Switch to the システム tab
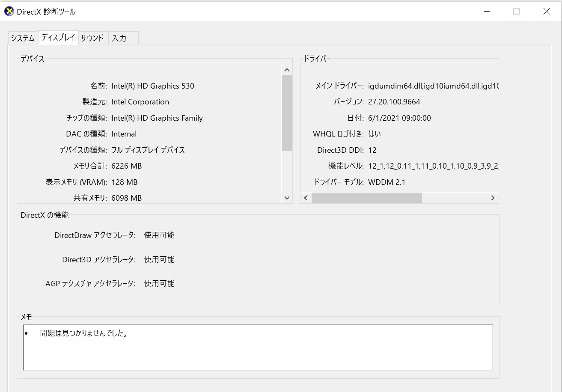Viewport: 562px width, 392px height. tap(22, 38)
